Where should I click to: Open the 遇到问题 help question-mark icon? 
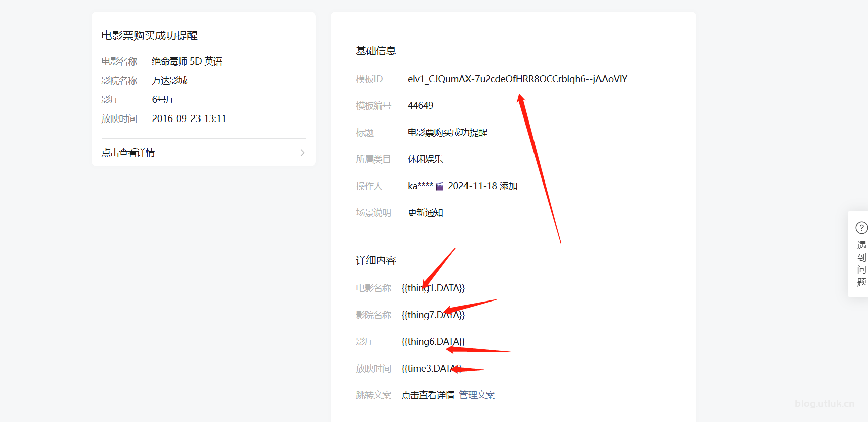point(861,228)
